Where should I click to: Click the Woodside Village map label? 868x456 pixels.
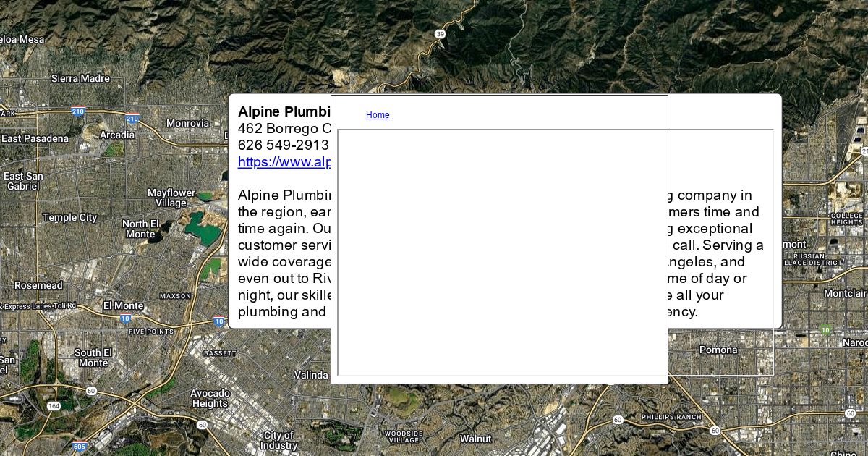coord(404,437)
